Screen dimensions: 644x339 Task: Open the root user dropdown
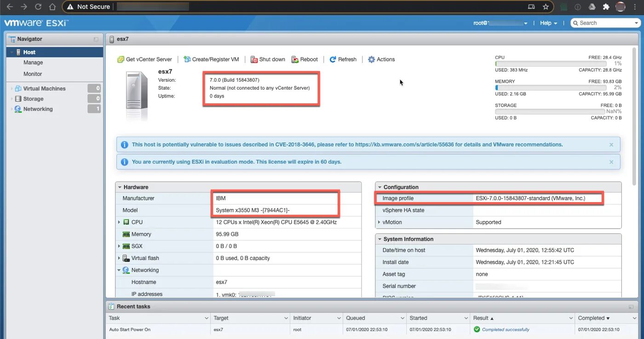tap(500, 23)
